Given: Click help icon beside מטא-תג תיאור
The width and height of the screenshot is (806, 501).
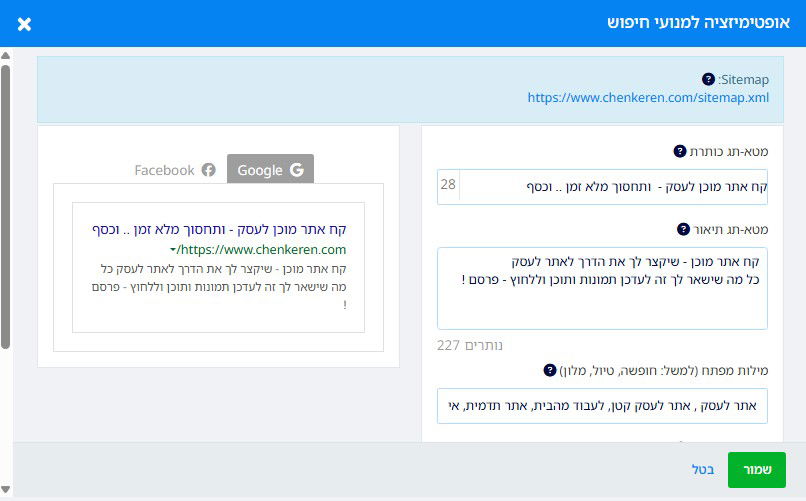Looking at the screenshot, I should tap(683, 229).
